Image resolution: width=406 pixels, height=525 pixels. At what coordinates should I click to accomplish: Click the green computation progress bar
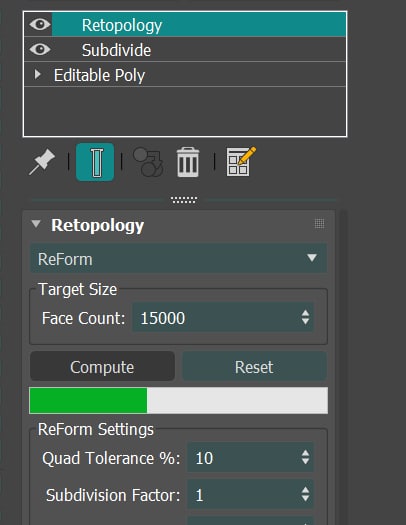[178, 400]
